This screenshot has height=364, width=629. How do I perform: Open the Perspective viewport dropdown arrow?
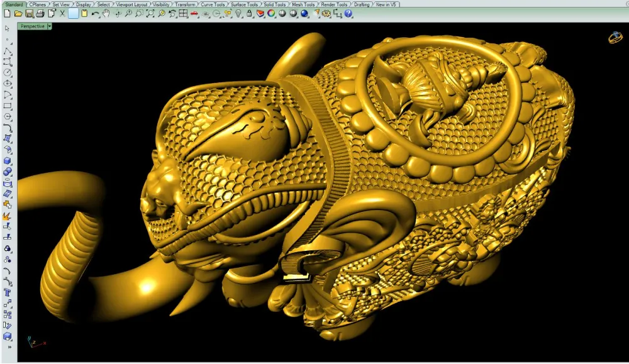click(50, 26)
